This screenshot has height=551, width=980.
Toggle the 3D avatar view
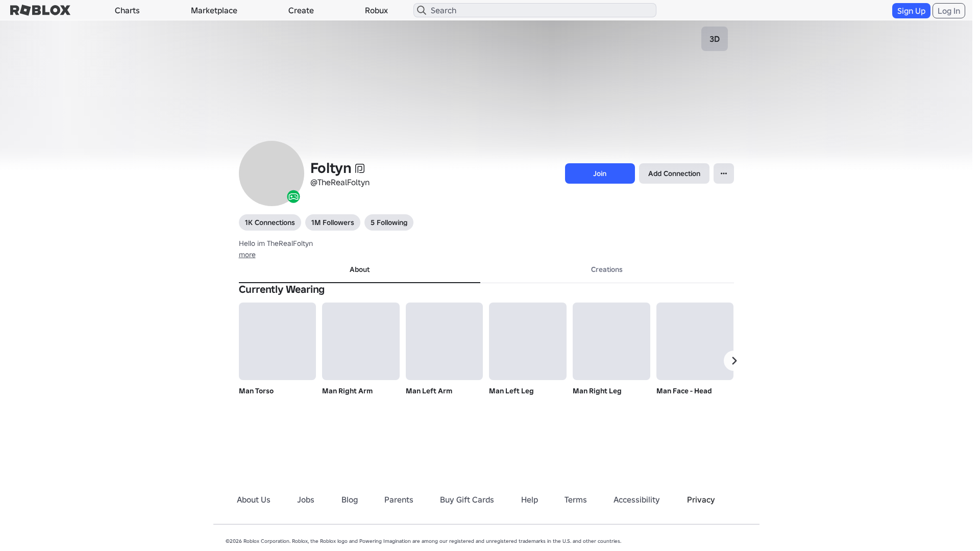pyautogui.click(x=715, y=39)
